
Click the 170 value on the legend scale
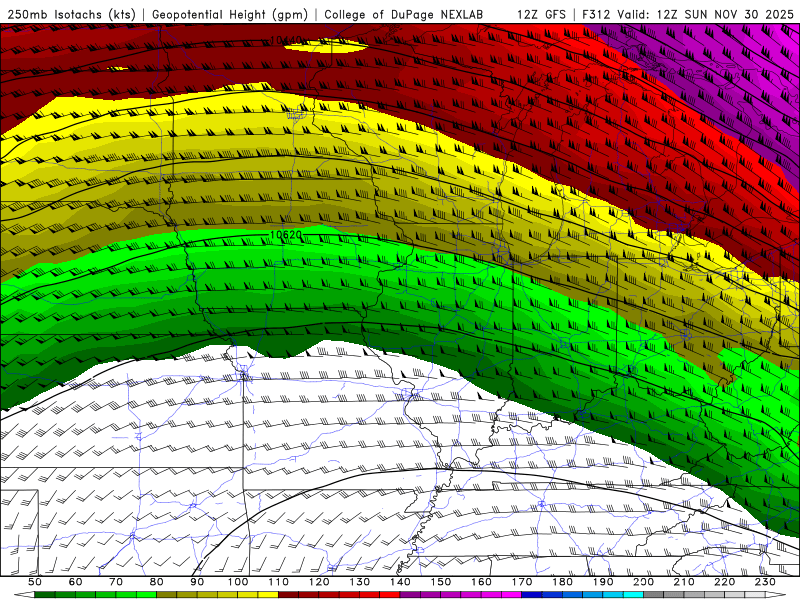pyautogui.click(x=522, y=582)
